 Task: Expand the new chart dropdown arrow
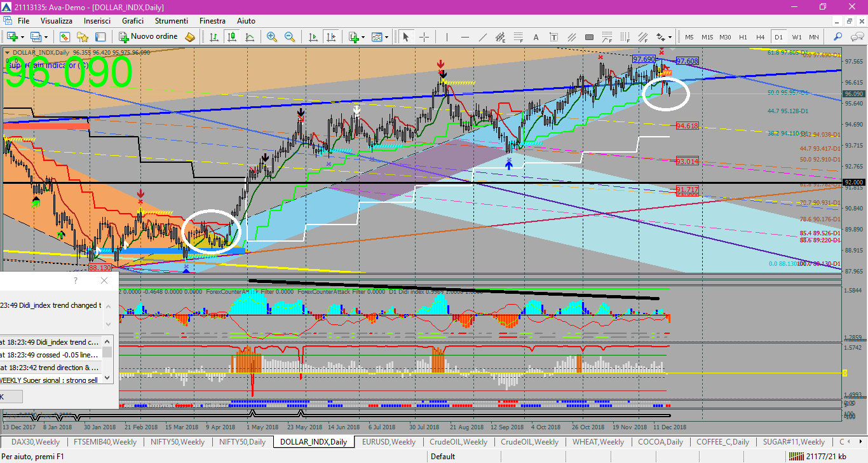coord(22,37)
